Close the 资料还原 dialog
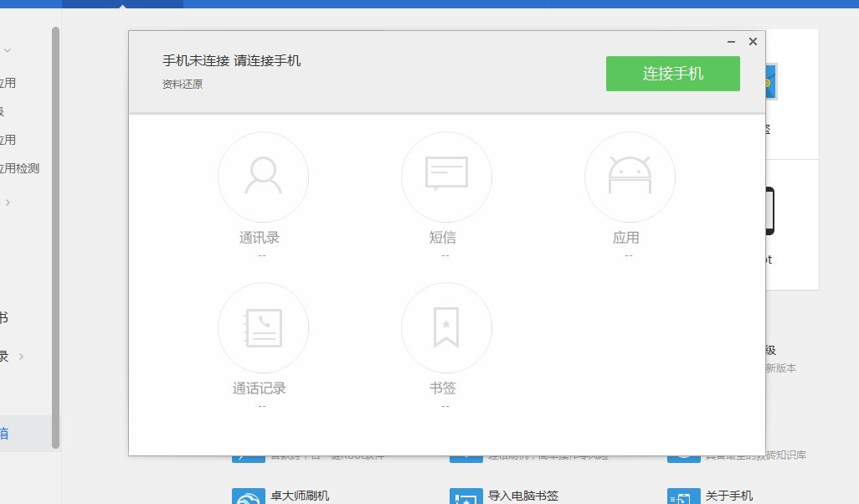This screenshot has height=504, width=859. point(753,42)
